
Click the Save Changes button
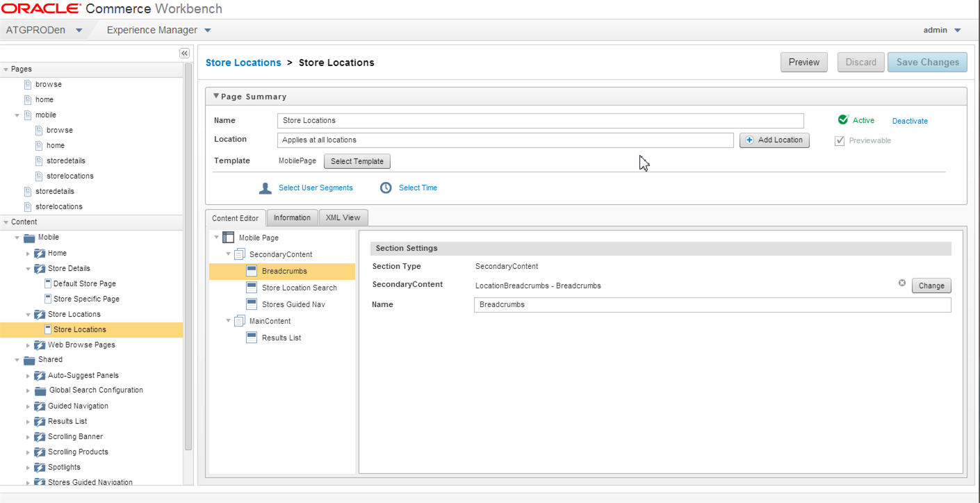click(927, 62)
